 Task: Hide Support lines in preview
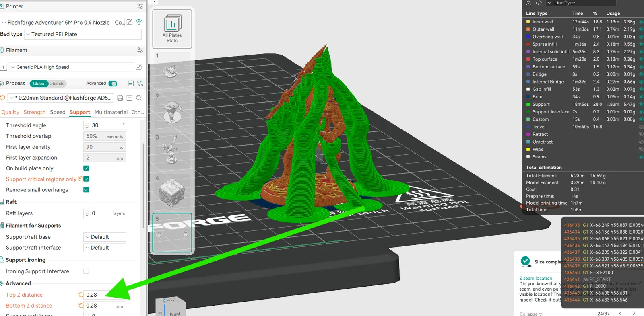click(641, 104)
